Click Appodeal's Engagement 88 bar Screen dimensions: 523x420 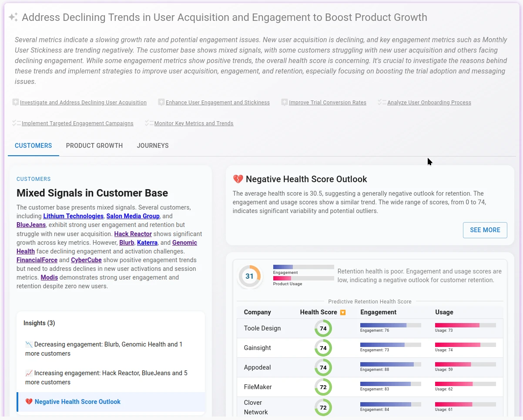[391, 364]
